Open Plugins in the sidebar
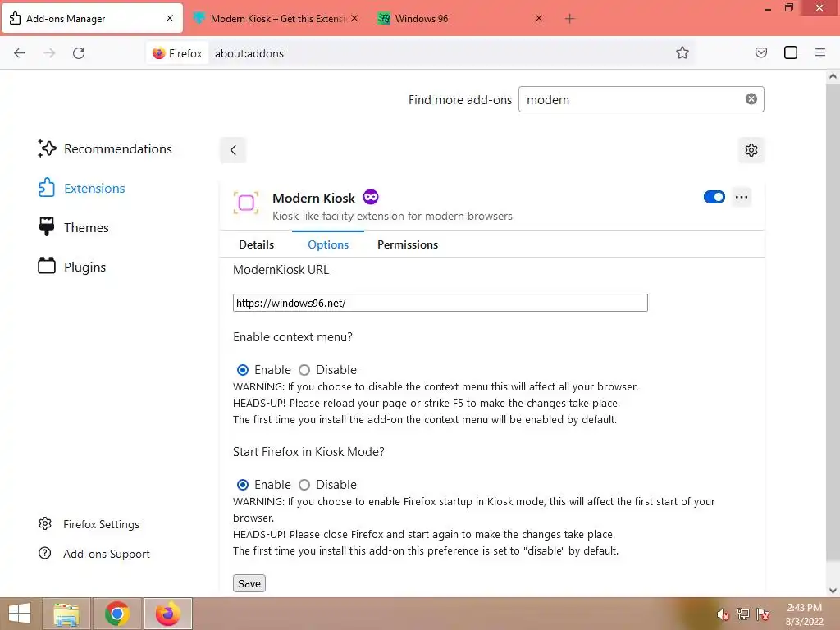This screenshot has height=630, width=840. (x=72, y=267)
